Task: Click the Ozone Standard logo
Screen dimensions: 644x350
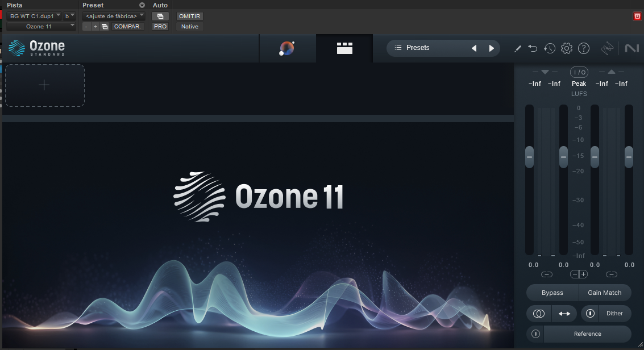Action: [x=36, y=48]
